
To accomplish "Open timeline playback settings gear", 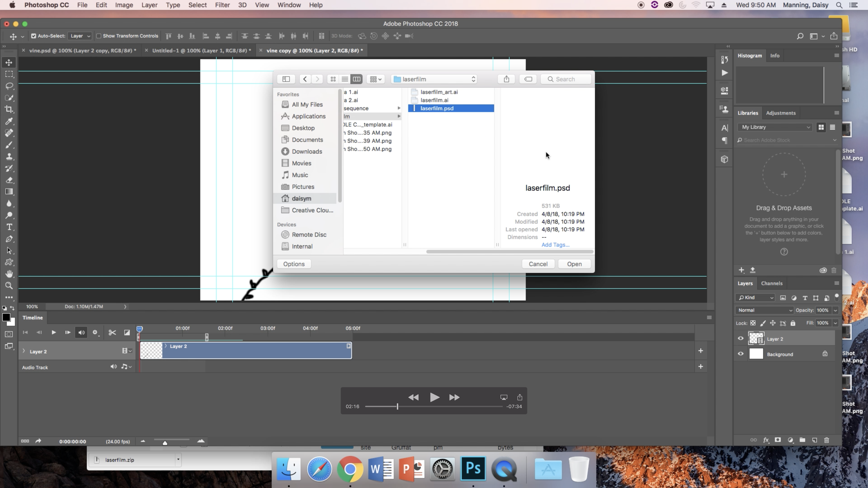I will (x=95, y=332).
